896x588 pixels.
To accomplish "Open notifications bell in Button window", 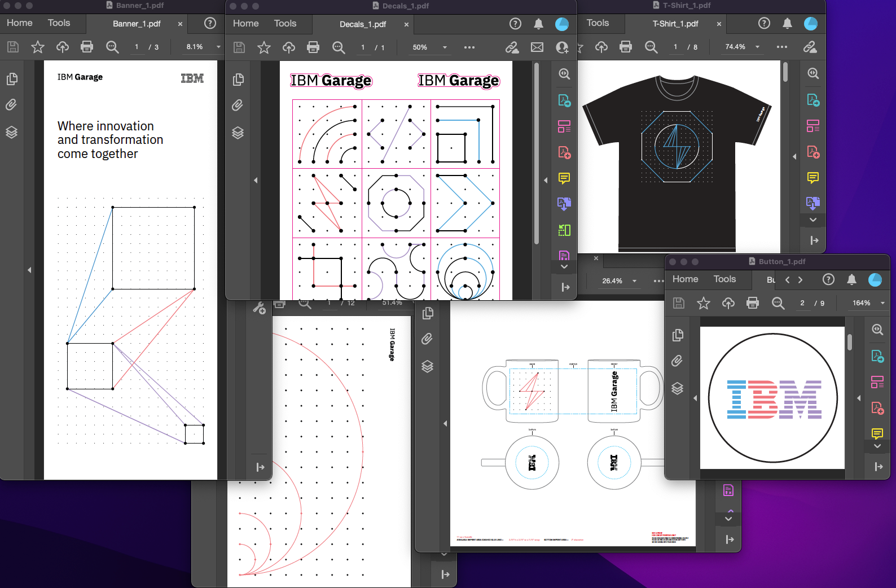I will [852, 279].
